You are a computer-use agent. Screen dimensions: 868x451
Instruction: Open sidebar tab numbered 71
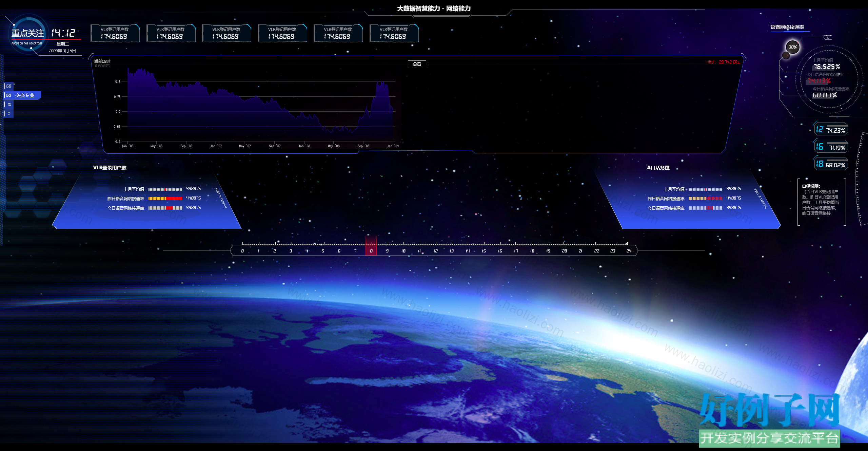click(x=9, y=114)
